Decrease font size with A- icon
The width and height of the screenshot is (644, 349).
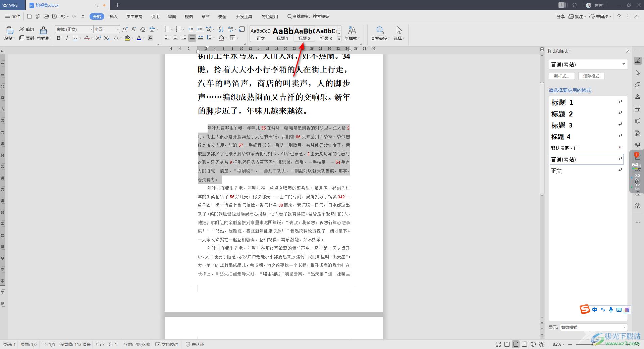point(133,29)
